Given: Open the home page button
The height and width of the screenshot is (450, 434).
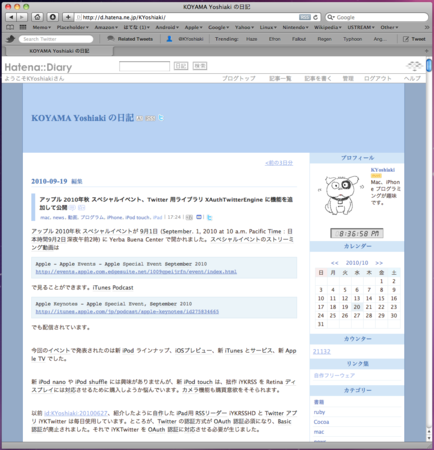Looking at the screenshot, I should pos(37,17).
